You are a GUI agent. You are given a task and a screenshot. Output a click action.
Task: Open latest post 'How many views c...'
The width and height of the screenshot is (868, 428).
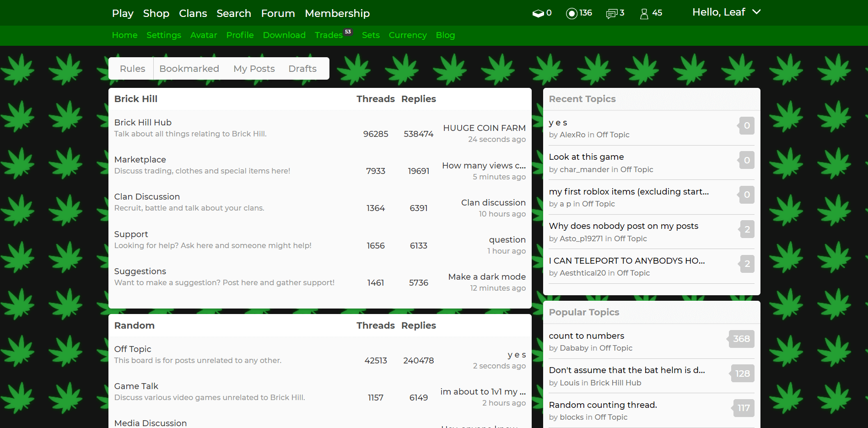[x=484, y=166]
